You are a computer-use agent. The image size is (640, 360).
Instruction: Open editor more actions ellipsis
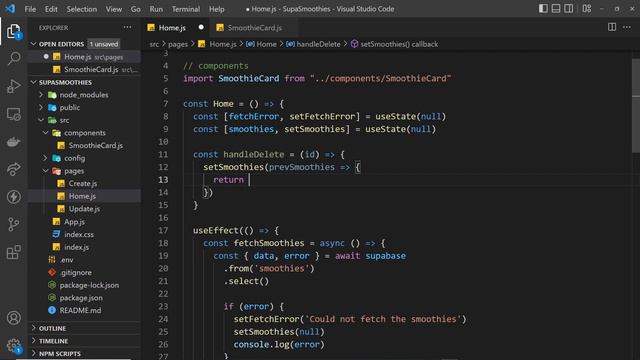coord(627,27)
